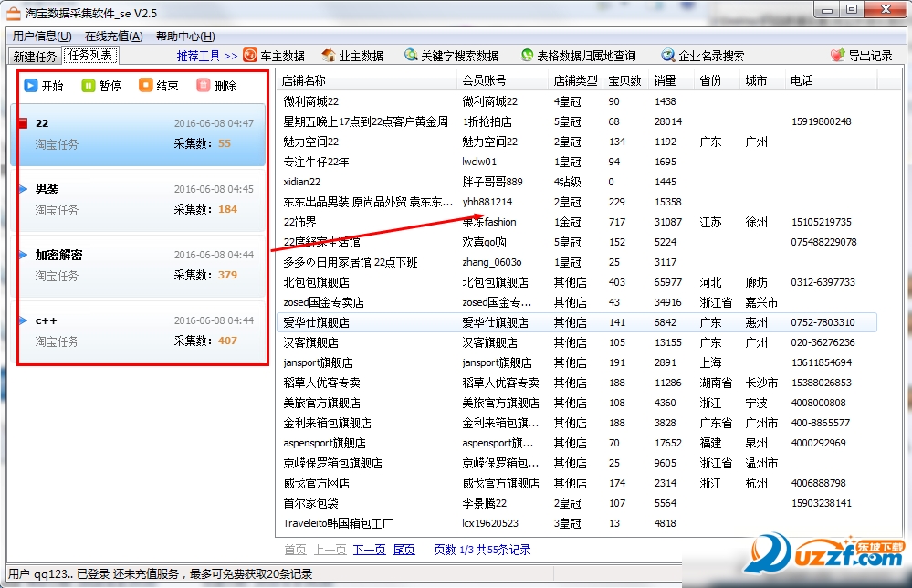Open 帮助中心(H) menu
This screenshot has width=912, height=588.
[185, 36]
